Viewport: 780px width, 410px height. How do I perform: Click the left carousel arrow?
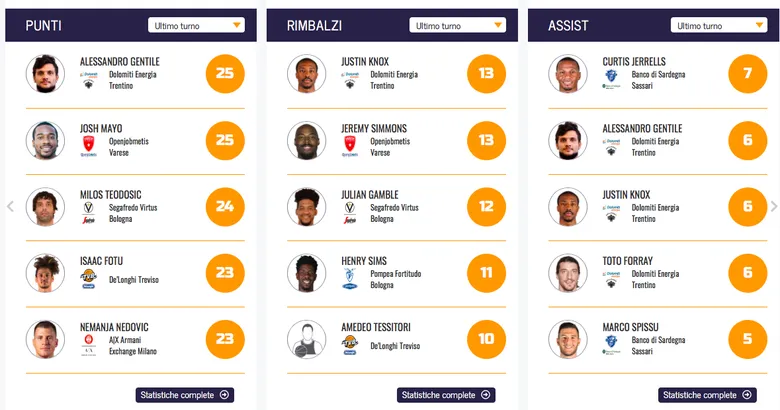pyautogui.click(x=10, y=207)
